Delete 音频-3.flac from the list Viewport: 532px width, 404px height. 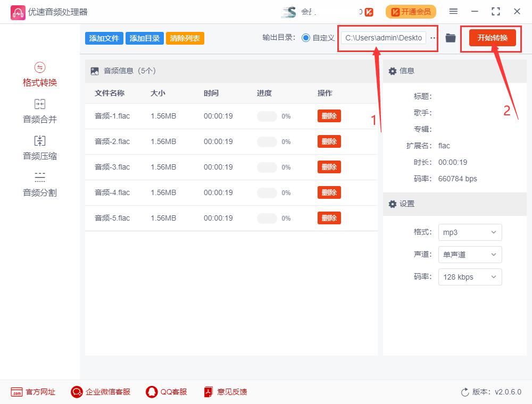329,166
